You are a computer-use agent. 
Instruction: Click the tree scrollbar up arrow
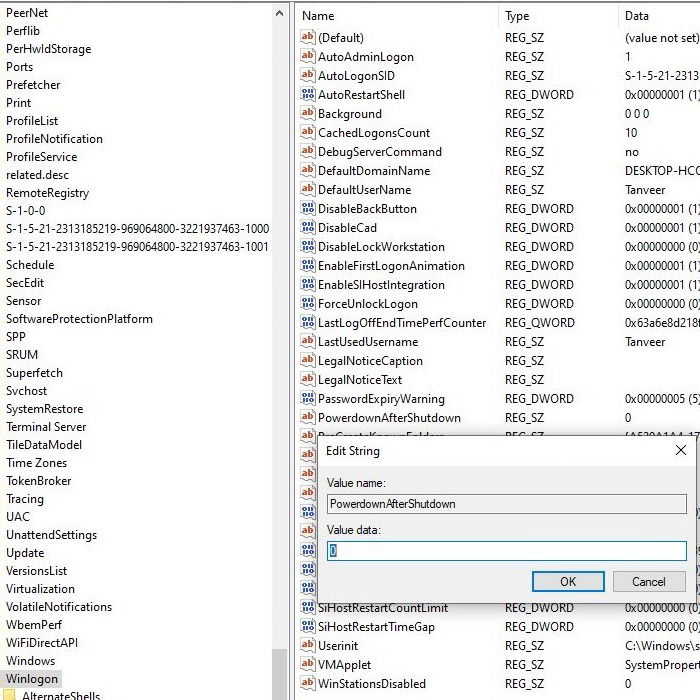pyautogui.click(x=279, y=13)
